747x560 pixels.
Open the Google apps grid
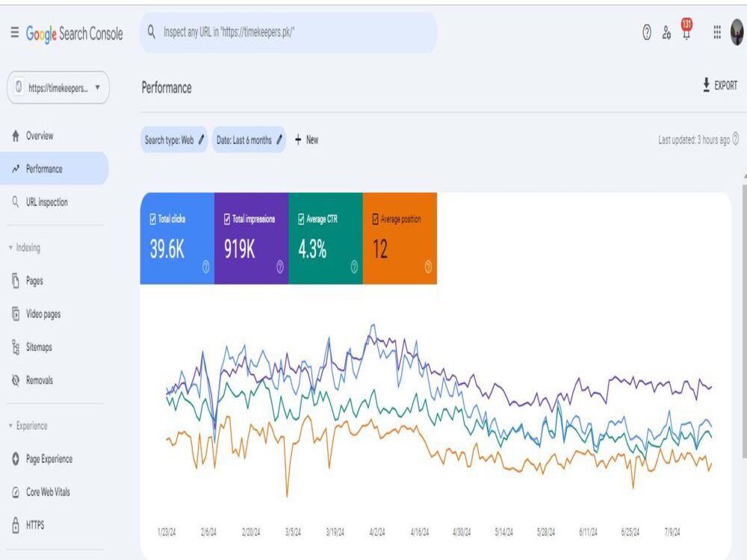coord(717,32)
